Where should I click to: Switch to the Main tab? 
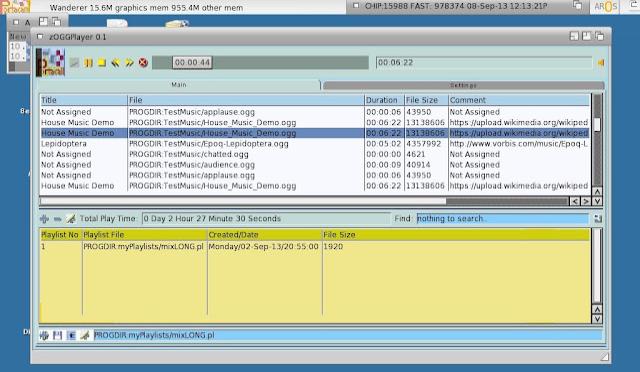pyautogui.click(x=179, y=85)
